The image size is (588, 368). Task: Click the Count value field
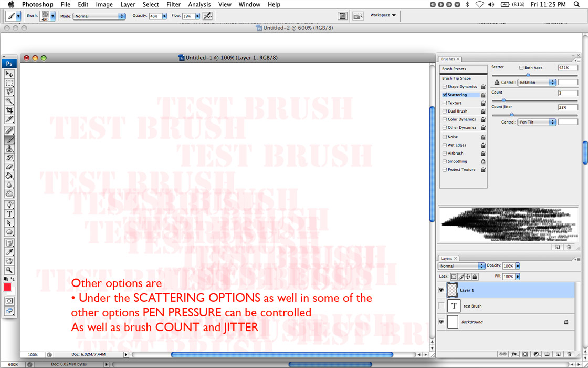click(x=568, y=93)
